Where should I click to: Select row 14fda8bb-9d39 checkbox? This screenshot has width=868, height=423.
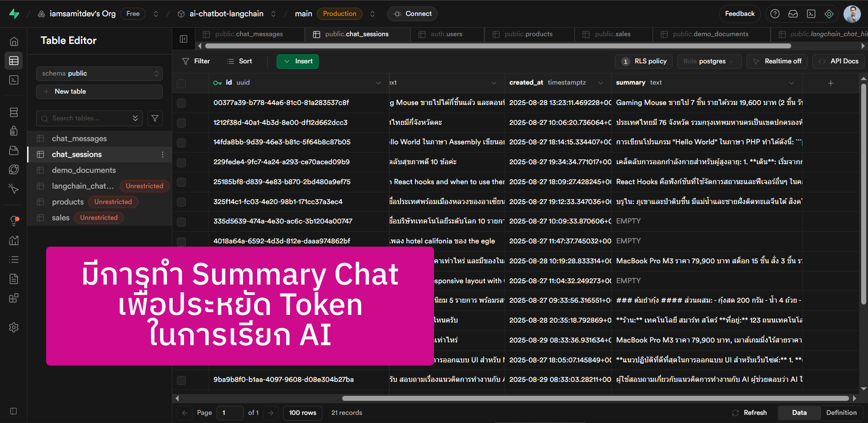tap(181, 143)
